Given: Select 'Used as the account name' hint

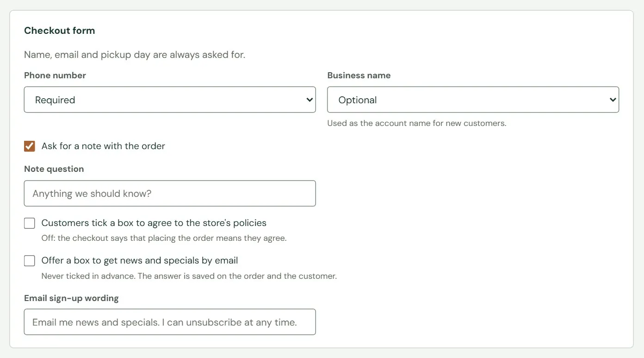Looking at the screenshot, I should click(x=417, y=124).
